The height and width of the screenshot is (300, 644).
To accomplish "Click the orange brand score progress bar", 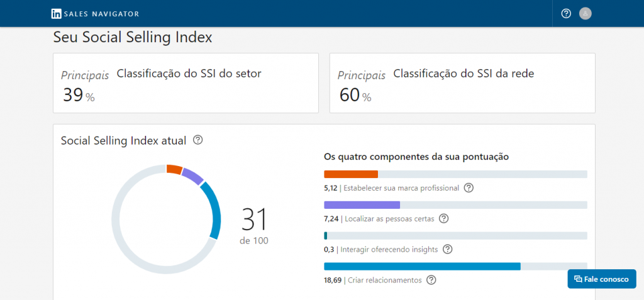I will coord(351,174).
